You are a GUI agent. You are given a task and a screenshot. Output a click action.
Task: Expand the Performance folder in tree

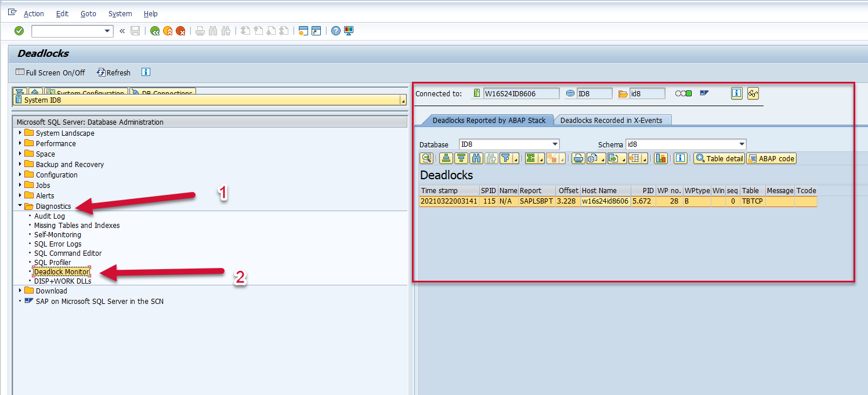click(x=20, y=143)
